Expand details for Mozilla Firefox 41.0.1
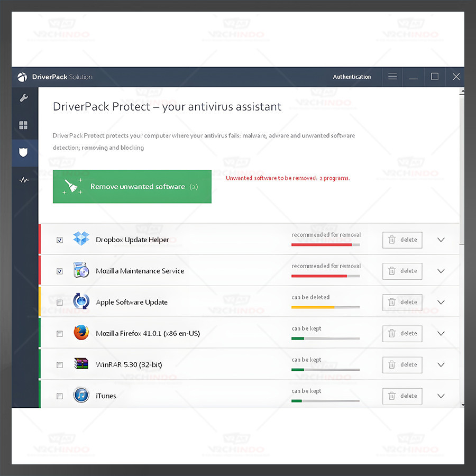The width and height of the screenshot is (476, 476). (x=441, y=334)
